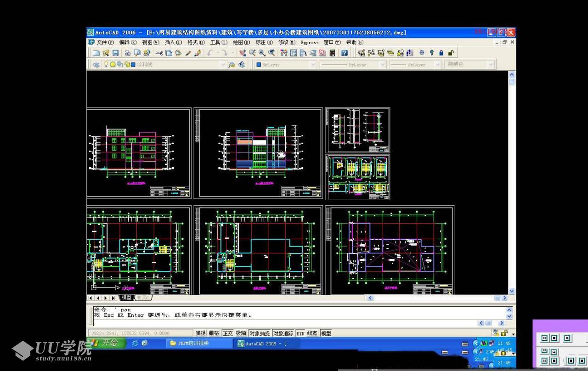Open the DesignCenter icon
588x371 pixels.
(293, 53)
